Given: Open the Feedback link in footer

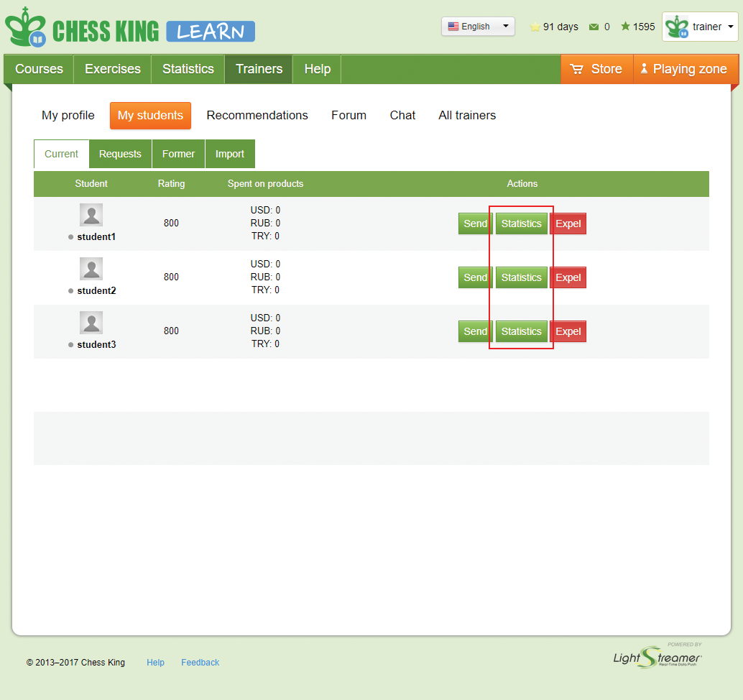Looking at the screenshot, I should point(200,663).
